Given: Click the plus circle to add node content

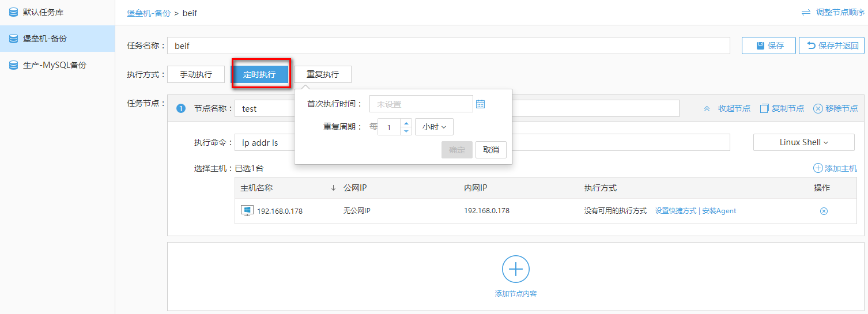Looking at the screenshot, I should [x=516, y=269].
